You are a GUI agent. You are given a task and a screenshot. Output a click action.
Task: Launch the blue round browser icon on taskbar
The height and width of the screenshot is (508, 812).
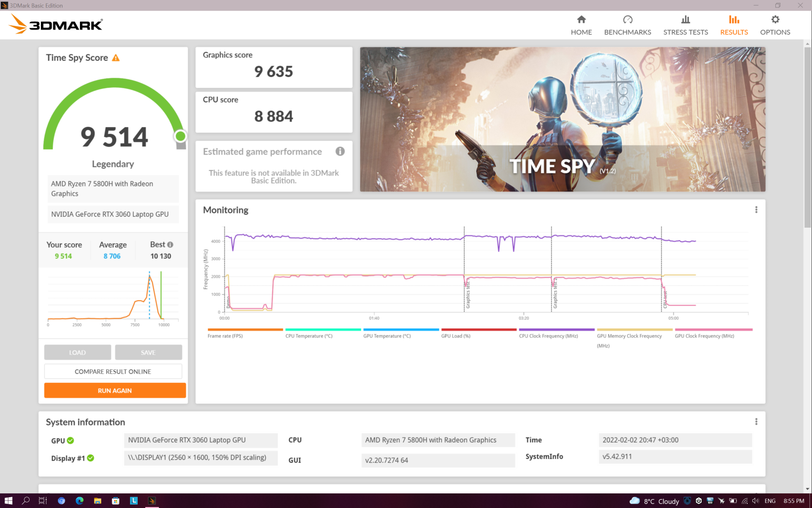62,501
